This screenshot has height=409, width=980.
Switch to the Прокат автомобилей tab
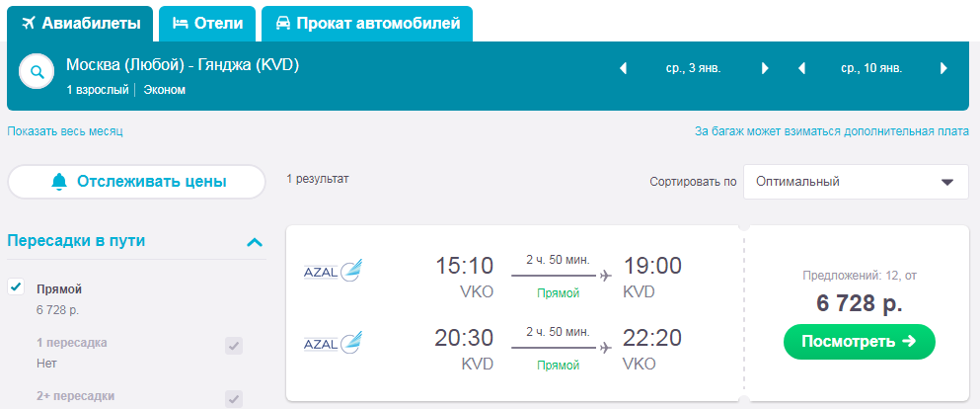367,24
